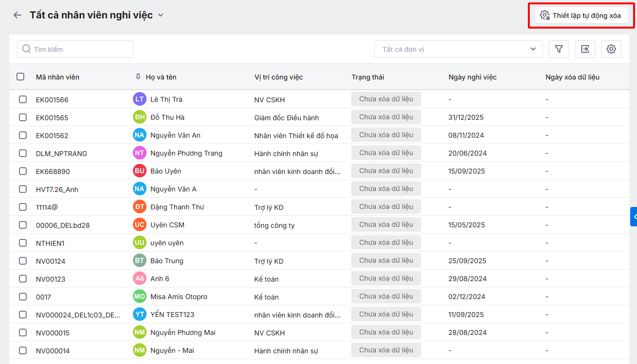This screenshot has height=364, width=637.
Task: Click Chưa xóa dữ liệu status for EK001562
Action: click(386, 135)
